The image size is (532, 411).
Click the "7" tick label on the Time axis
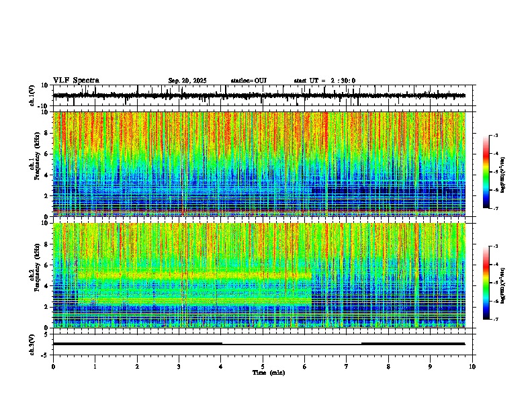pos(347,367)
